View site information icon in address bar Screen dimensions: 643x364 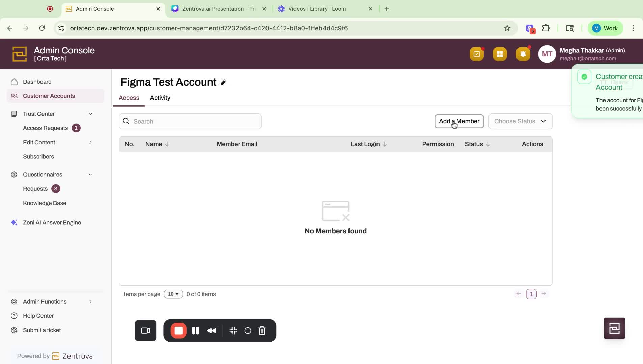click(61, 28)
